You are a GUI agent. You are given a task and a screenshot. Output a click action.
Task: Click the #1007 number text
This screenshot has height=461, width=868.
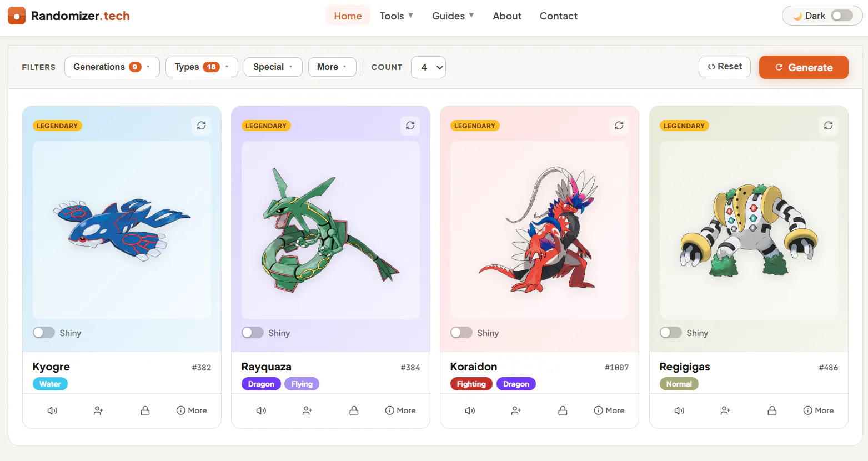click(x=616, y=368)
